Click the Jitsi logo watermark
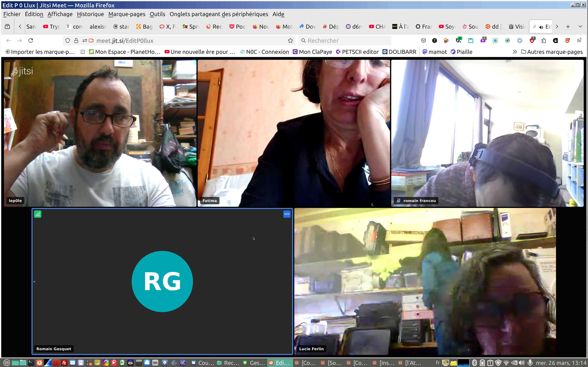The image size is (588, 367). coord(22,71)
